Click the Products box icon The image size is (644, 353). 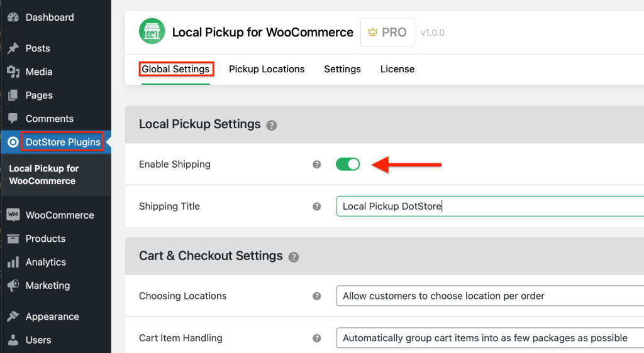pyautogui.click(x=13, y=239)
